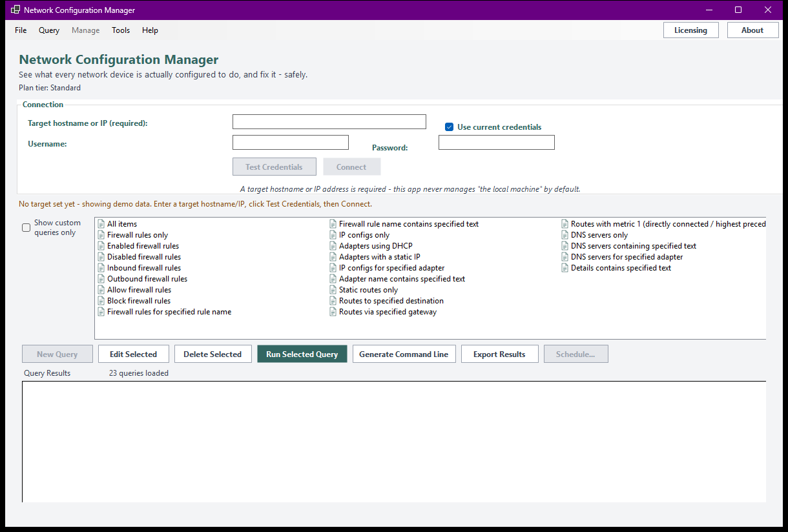Screen dimensions: 788x532
Task: Click the Schedule... button
Action: [575, 354]
